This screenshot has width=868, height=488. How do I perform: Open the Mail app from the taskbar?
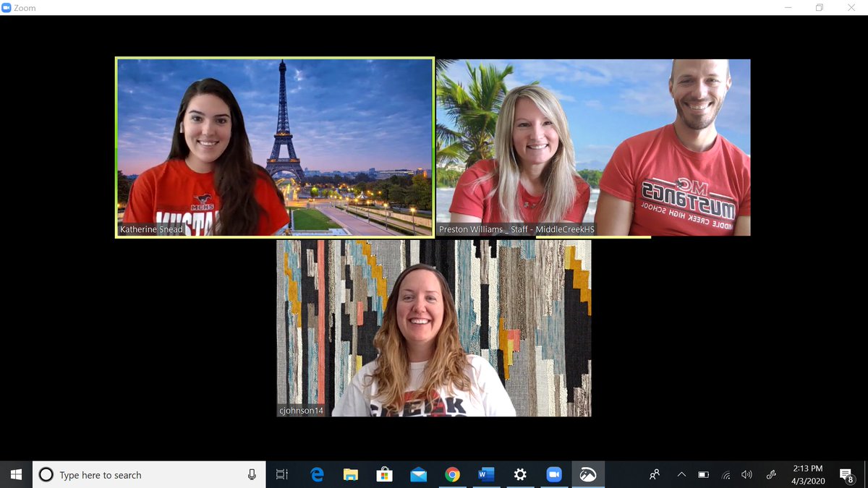tap(418, 475)
